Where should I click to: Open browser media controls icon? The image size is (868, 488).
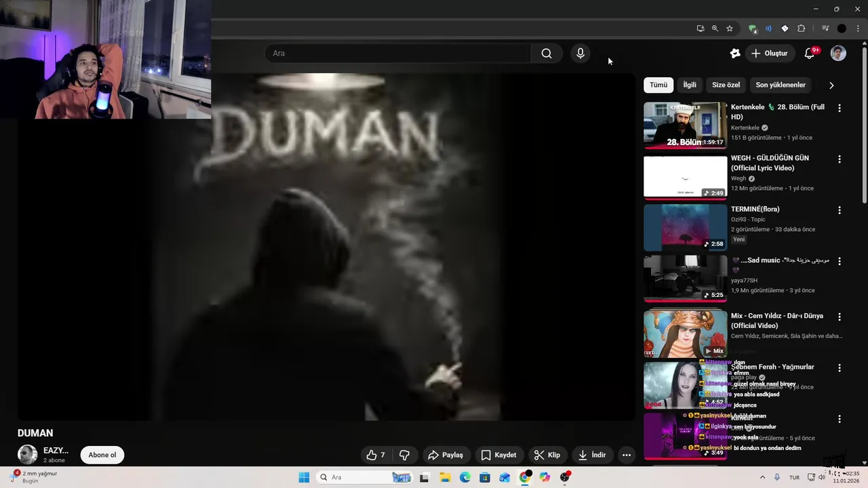(825, 28)
